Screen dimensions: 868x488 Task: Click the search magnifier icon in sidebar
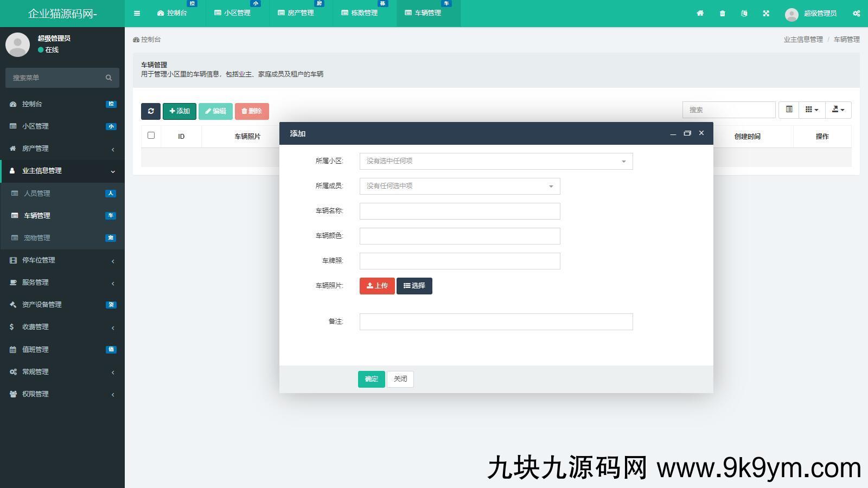108,78
